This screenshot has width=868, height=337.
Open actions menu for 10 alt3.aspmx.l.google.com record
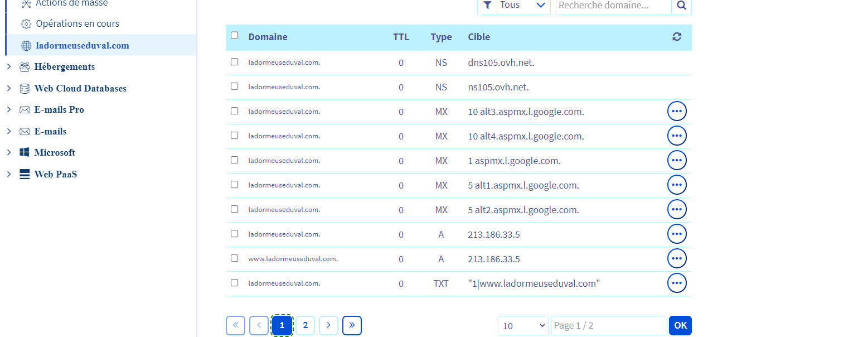click(x=677, y=111)
